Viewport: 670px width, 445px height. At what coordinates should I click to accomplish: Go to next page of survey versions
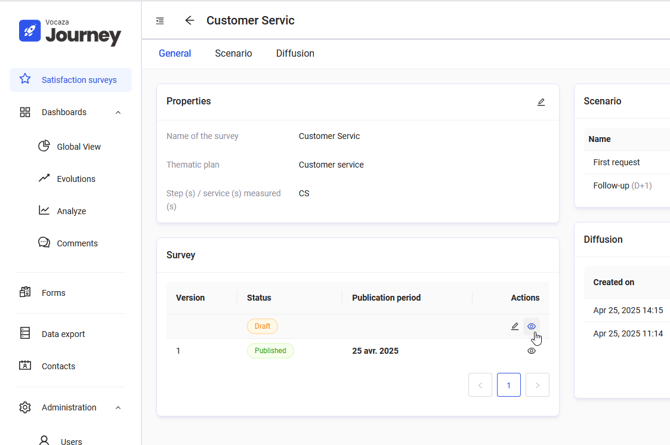537,385
